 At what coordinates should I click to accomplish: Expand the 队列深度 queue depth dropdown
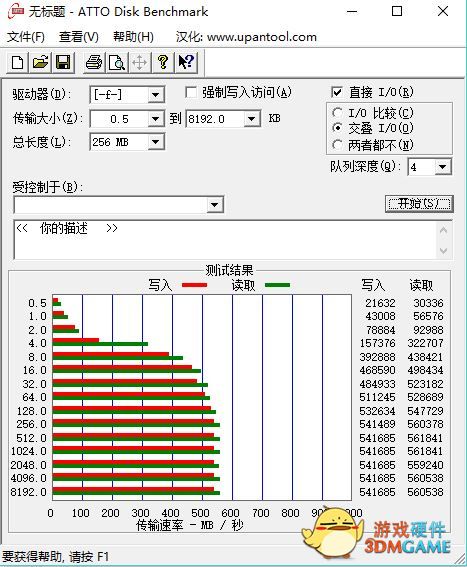pyautogui.click(x=442, y=167)
